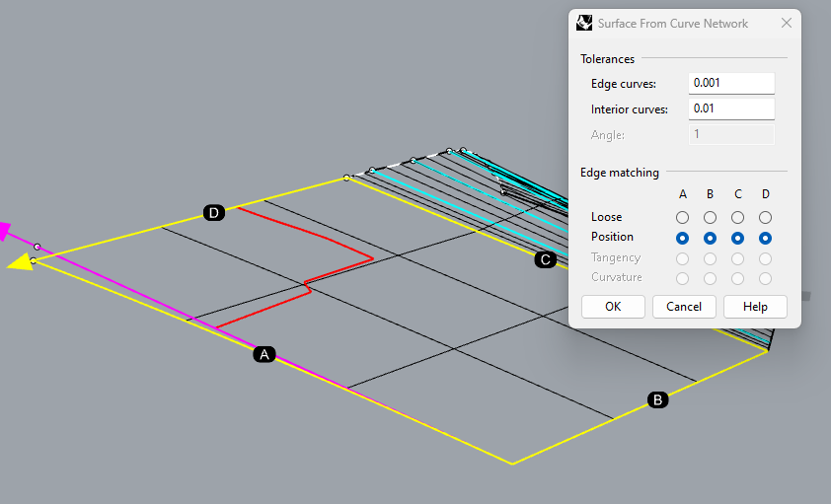The width and height of the screenshot is (831, 504).
Task: Click the 'Edge matching' section heading
Action: [620, 173]
